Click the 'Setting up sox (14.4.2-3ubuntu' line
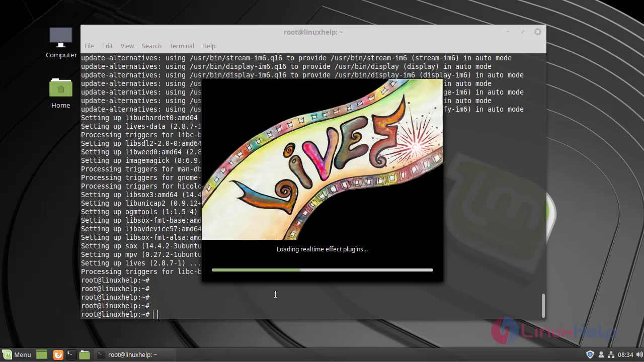The width and height of the screenshot is (644, 362). 141,246
